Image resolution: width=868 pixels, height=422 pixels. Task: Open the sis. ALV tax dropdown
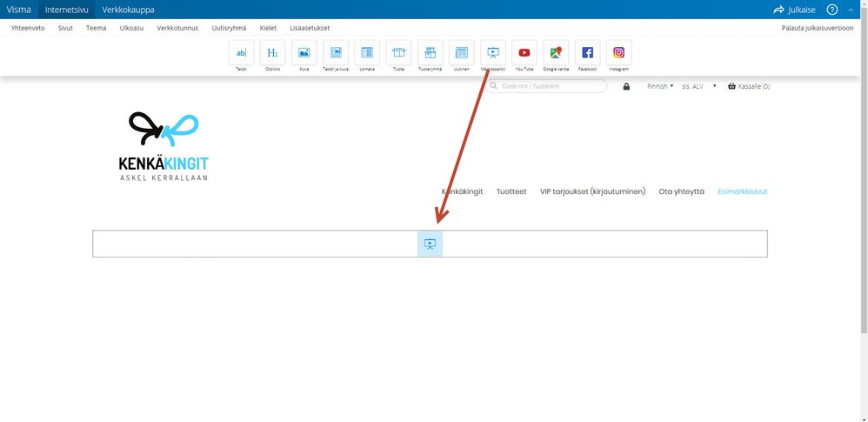699,86
